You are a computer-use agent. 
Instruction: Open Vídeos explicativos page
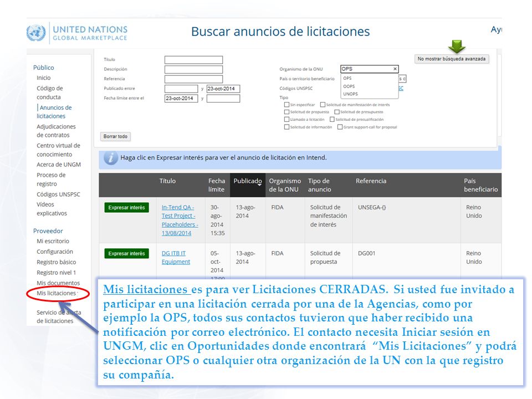(52, 209)
